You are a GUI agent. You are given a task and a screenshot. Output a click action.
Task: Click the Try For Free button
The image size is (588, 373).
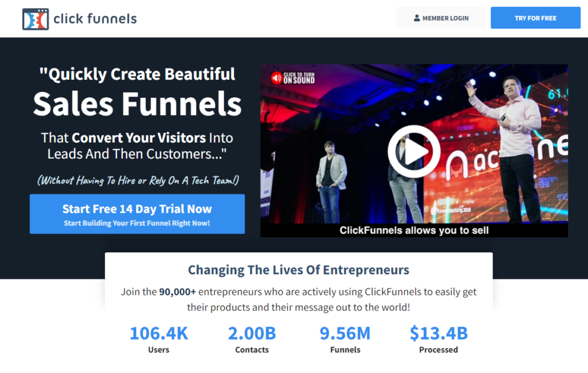click(x=536, y=18)
